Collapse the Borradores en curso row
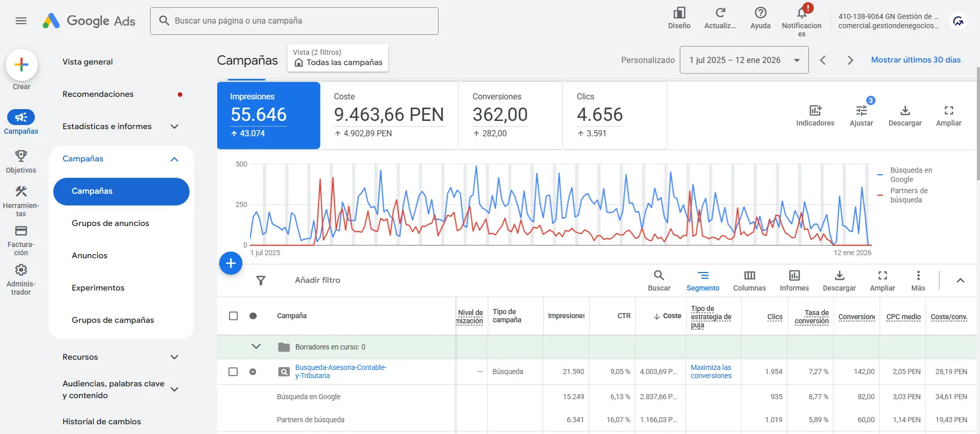The image size is (980, 434). tap(256, 347)
